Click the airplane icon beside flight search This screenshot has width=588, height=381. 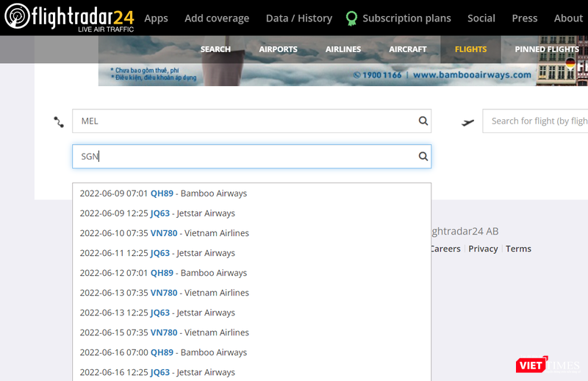[x=467, y=122]
